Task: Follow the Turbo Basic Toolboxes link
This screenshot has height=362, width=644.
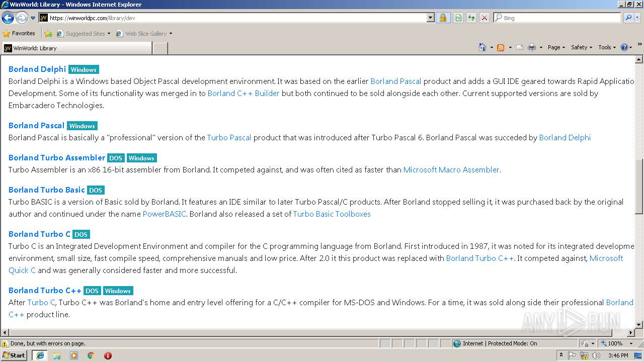Action: coord(332,214)
